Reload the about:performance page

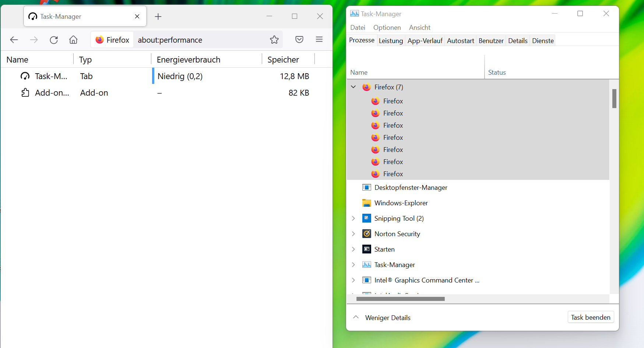(54, 40)
